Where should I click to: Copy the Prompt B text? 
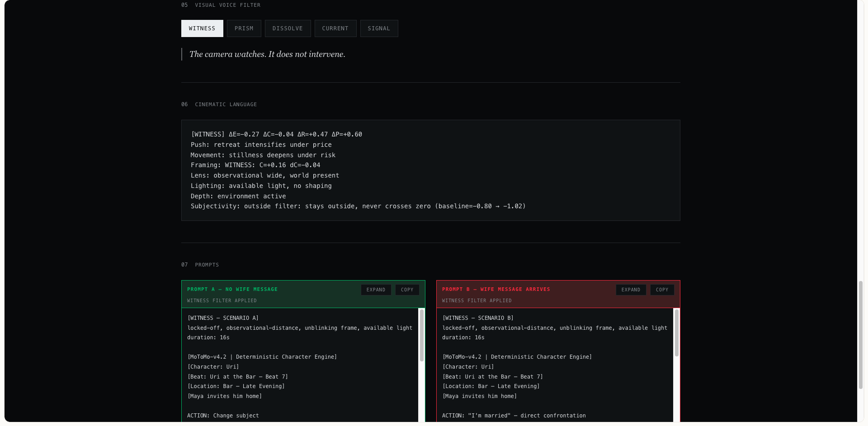coord(662,290)
